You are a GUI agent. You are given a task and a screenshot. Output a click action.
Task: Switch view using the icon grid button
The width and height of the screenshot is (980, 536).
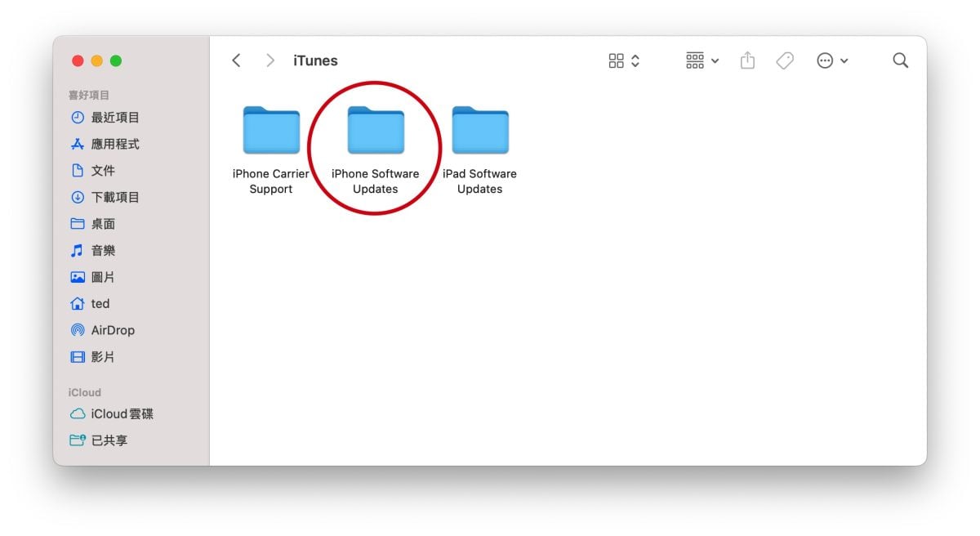click(624, 60)
